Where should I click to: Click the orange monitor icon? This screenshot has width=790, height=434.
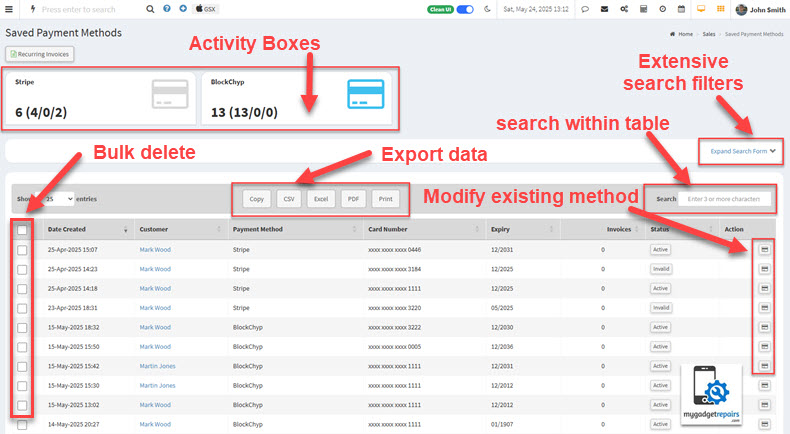coord(701,9)
